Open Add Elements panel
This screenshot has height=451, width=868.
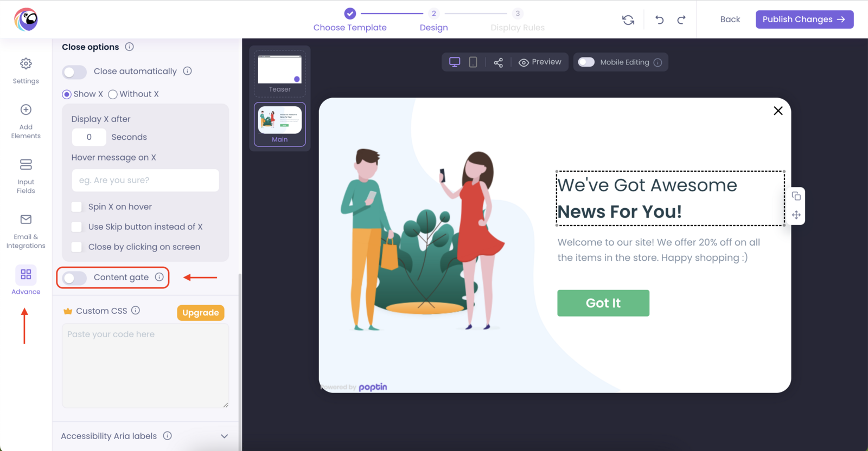(x=26, y=121)
